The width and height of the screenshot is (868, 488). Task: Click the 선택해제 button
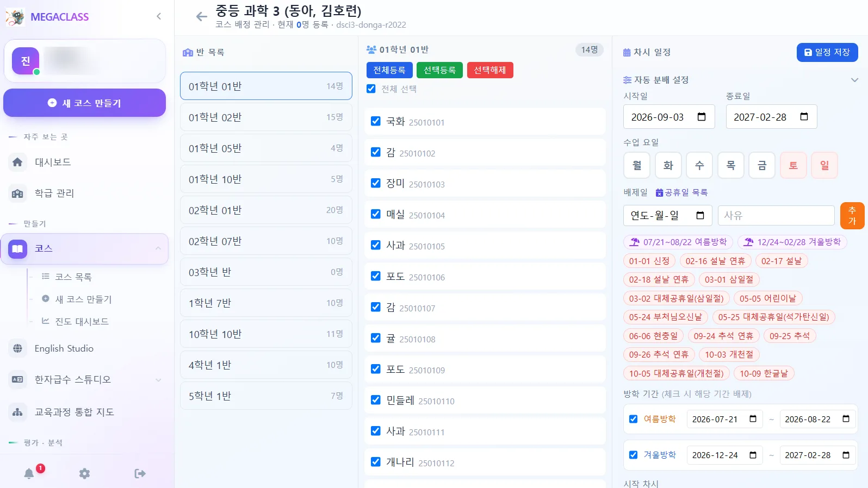[x=490, y=70]
